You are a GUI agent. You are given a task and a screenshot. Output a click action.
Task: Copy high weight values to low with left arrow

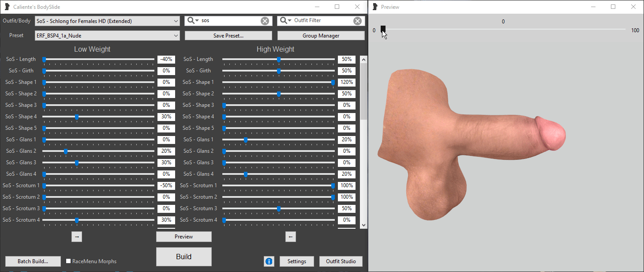tap(290, 237)
